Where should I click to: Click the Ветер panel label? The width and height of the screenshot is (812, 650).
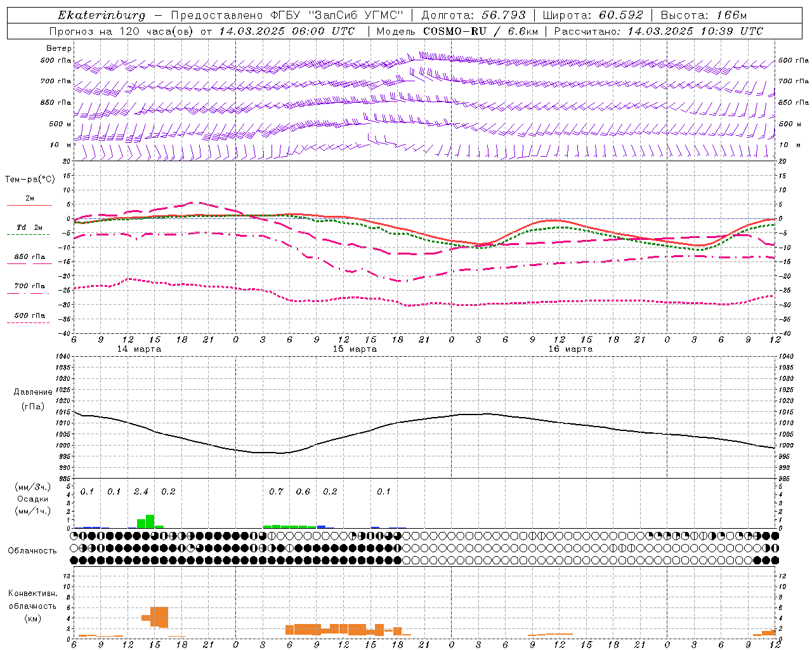pyautogui.click(x=59, y=48)
